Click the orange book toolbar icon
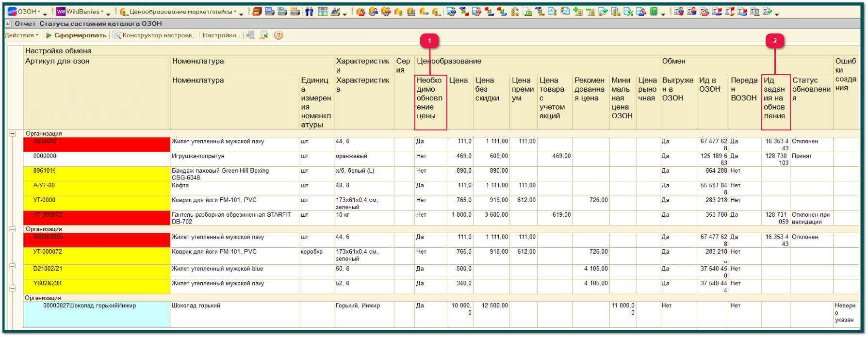The height and width of the screenshot is (337, 868). (x=257, y=12)
